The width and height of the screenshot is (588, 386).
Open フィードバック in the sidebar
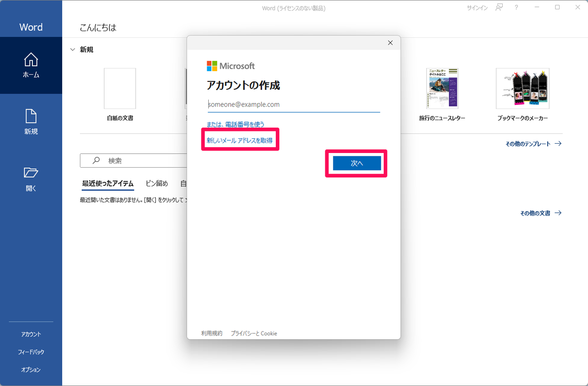[31, 352]
